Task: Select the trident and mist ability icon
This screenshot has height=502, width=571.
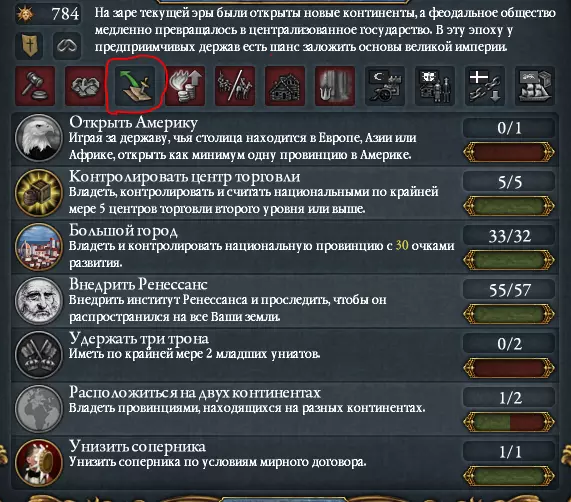Action: tap(335, 86)
